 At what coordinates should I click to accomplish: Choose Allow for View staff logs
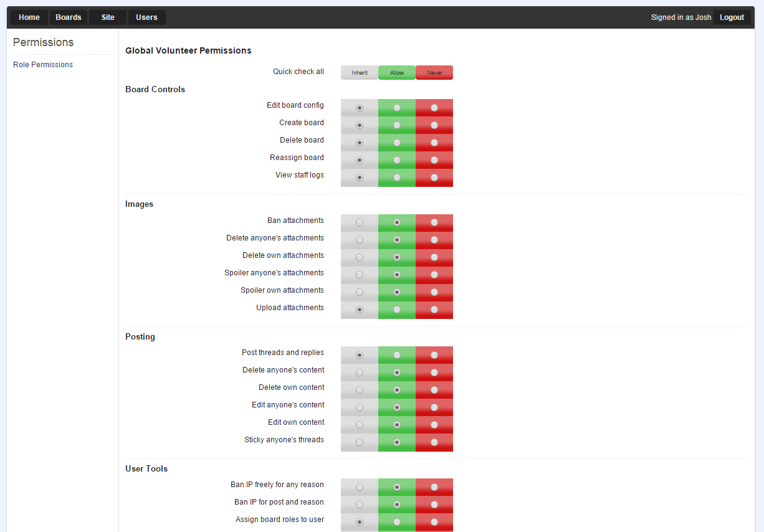(397, 178)
